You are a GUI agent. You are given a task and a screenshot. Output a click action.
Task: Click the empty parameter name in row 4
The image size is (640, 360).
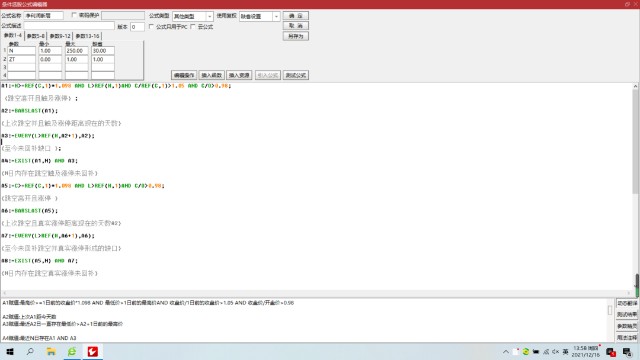coord(22,76)
